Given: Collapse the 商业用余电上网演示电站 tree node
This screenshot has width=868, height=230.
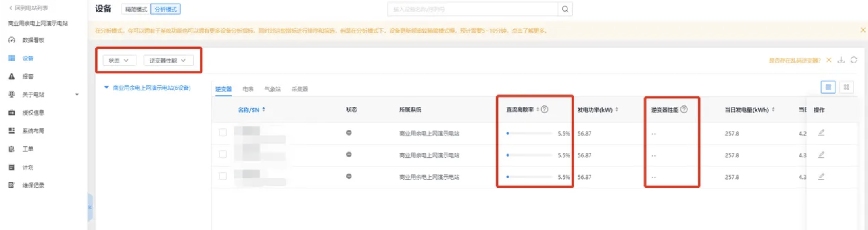Looking at the screenshot, I should (x=106, y=88).
